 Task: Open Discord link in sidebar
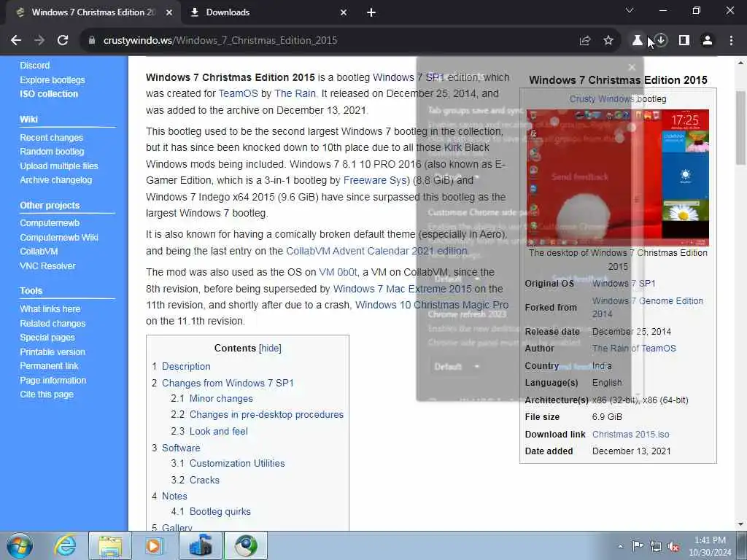[35, 65]
